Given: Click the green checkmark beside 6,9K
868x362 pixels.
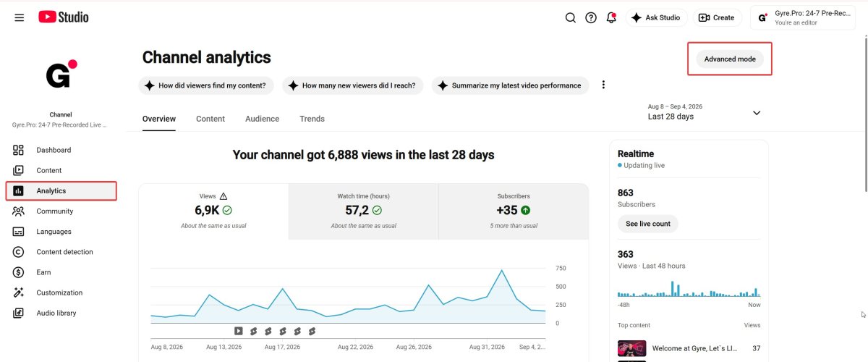Looking at the screenshot, I should tap(227, 211).
